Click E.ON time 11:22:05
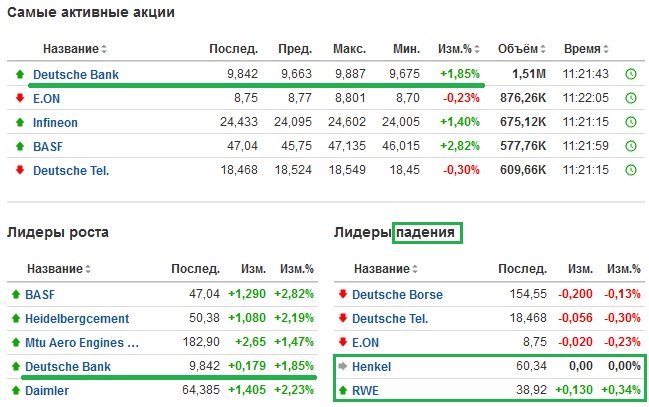The image size is (649, 407). 586,98
